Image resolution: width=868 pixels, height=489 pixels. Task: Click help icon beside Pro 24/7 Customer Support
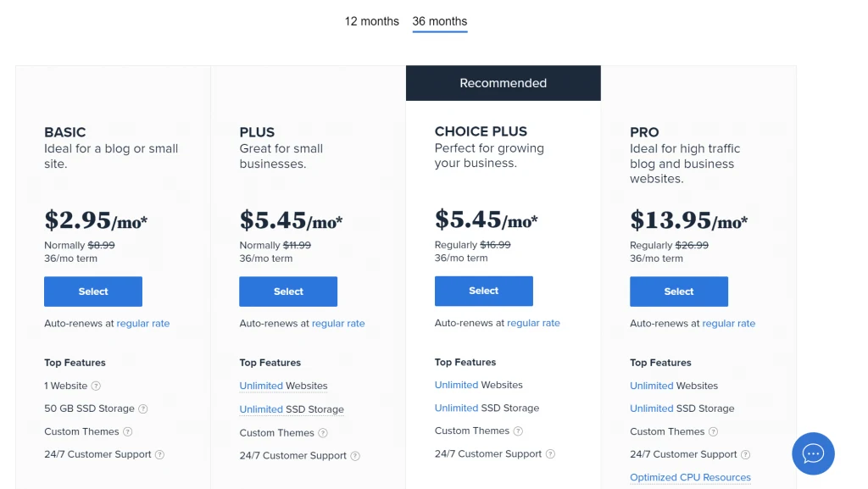[745, 455]
